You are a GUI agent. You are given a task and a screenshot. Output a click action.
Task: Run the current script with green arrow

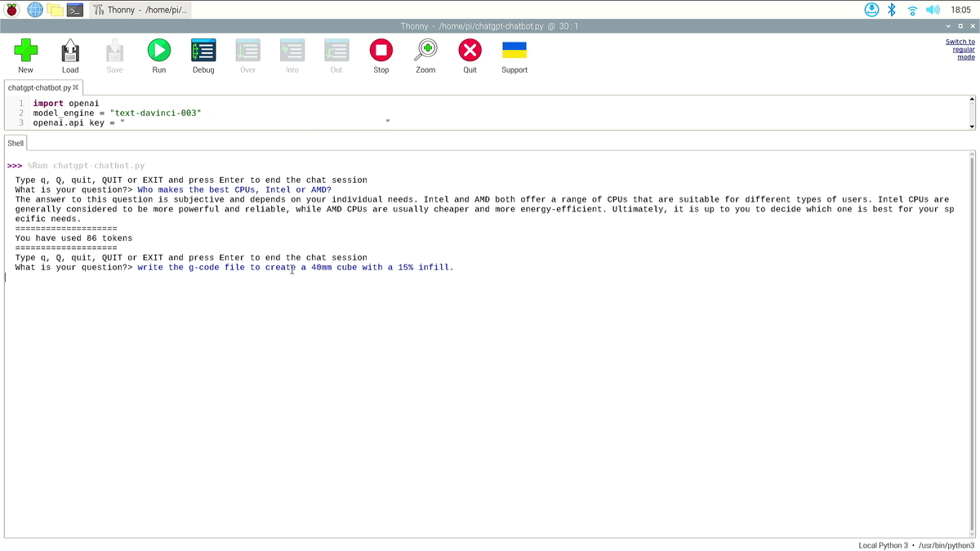coord(159,56)
